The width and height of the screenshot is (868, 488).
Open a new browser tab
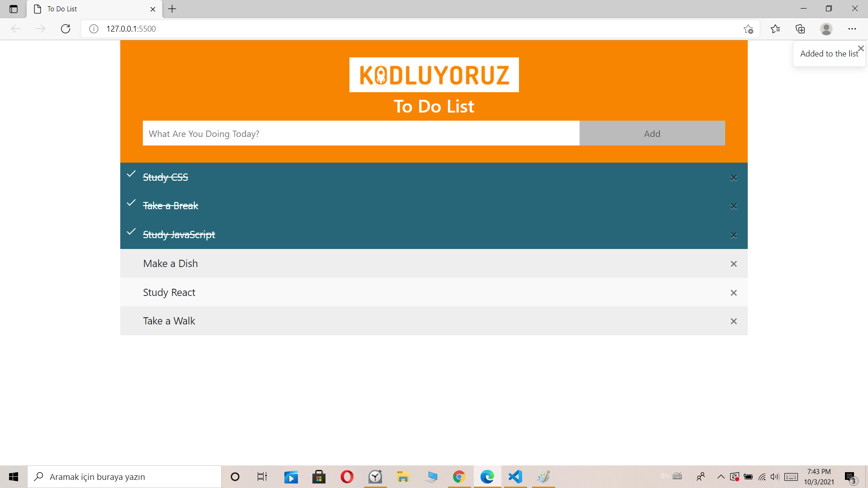click(x=172, y=9)
